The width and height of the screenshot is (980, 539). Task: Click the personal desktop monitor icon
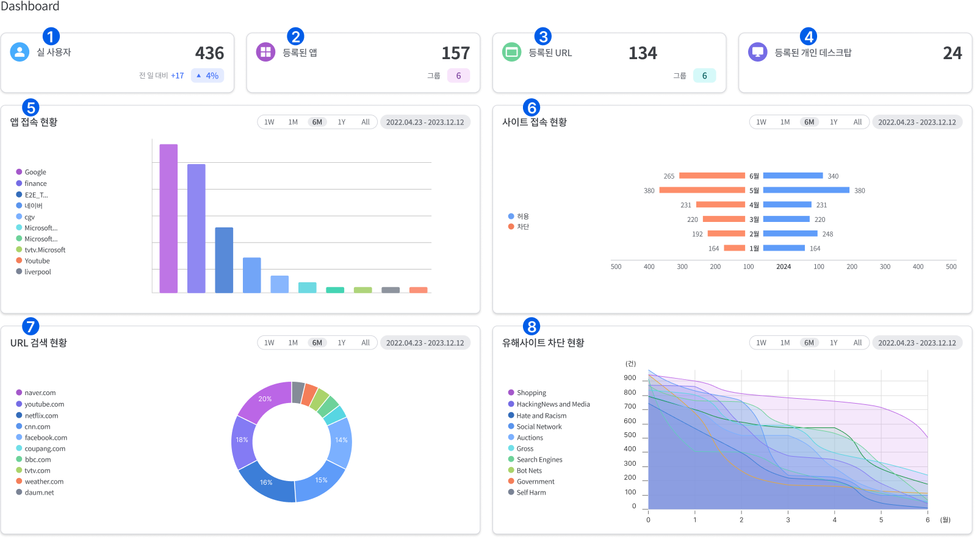pos(757,52)
